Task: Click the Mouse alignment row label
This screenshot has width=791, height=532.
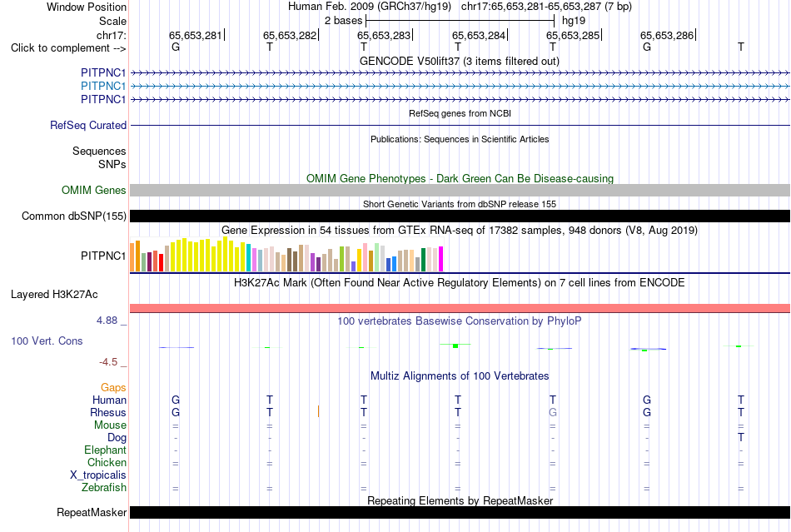Action: point(110,425)
